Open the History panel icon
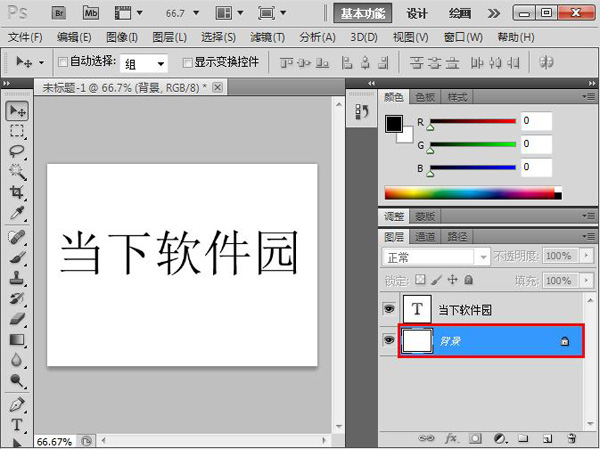Viewport: 600px width, 449px height. (362, 112)
